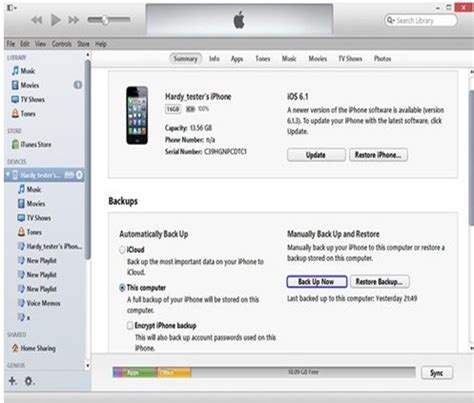Switch to the Movies tab
Viewport: 474px width, 403px height.
point(317,59)
